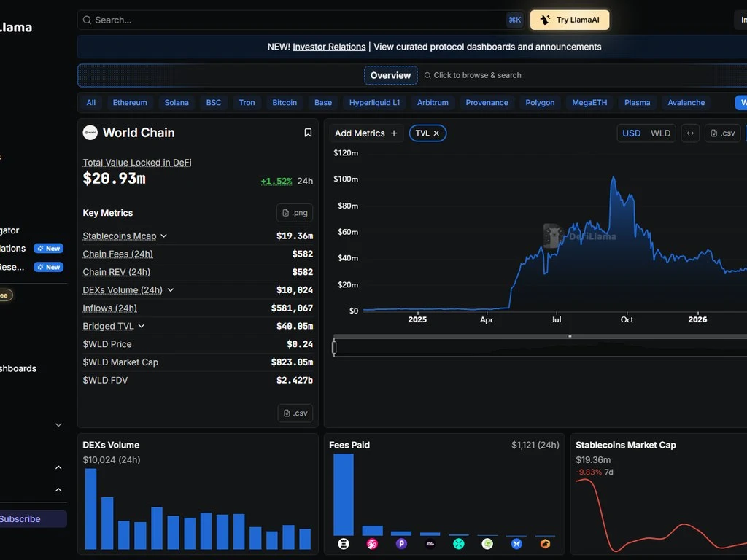Click the +1.52% 24h change value
The width and height of the screenshot is (747, 560).
pyautogui.click(x=276, y=181)
